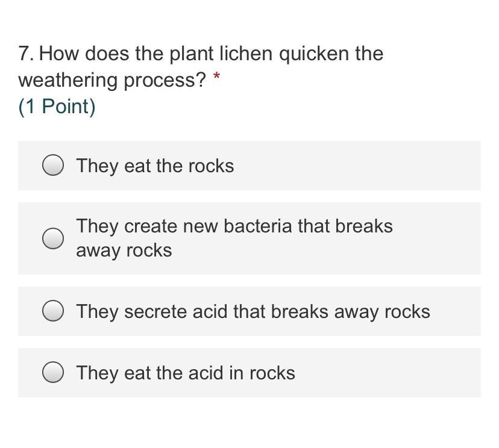The width and height of the screenshot is (499, 448).
Task: Pick the "They secrete acid" radio button
Action: click(53, 311)
